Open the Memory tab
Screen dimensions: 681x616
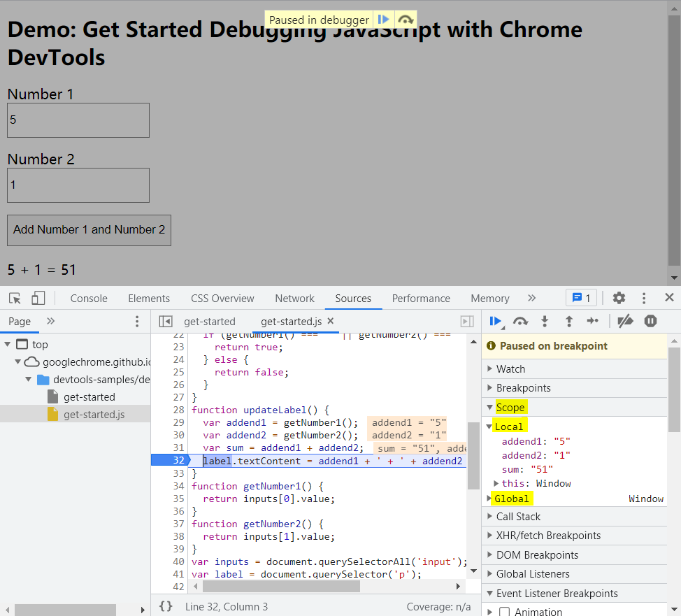coord(490,299)
